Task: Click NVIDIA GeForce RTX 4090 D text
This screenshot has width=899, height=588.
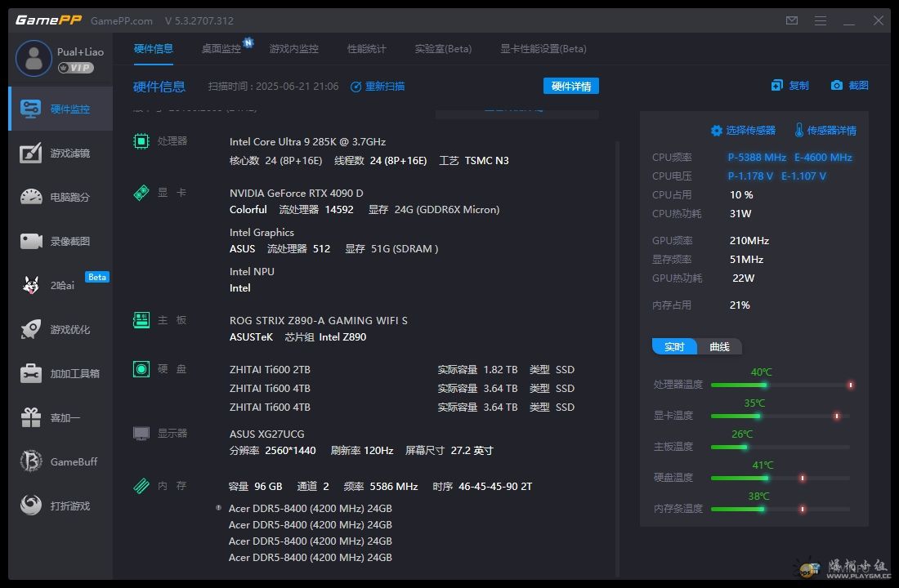Action: pyautogui.click(x=297, y=193)
